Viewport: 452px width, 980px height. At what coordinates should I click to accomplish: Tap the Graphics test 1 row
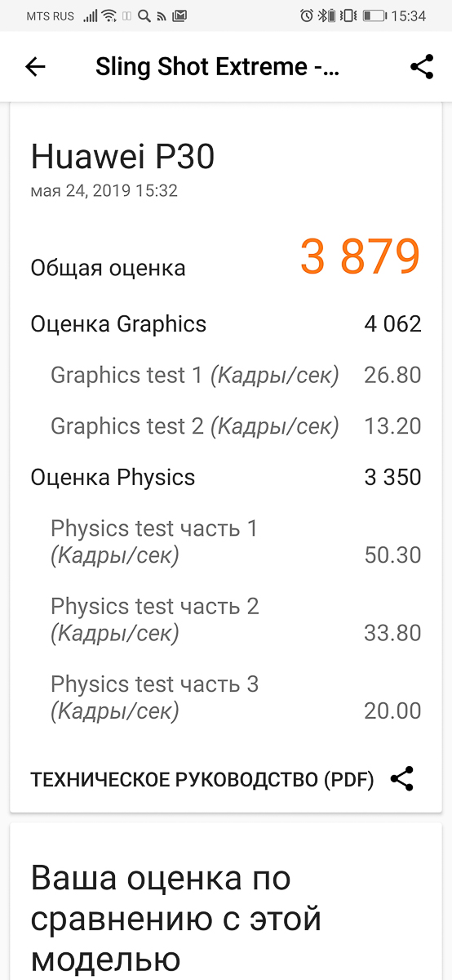[x=236, y=376]
